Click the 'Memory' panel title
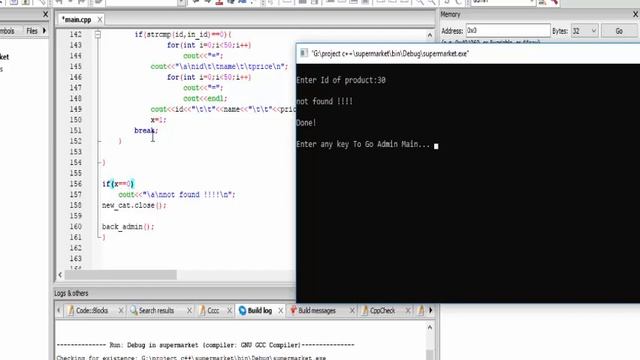Image resolution: width=640 pixels, height=360 pixels. [450, 14]
